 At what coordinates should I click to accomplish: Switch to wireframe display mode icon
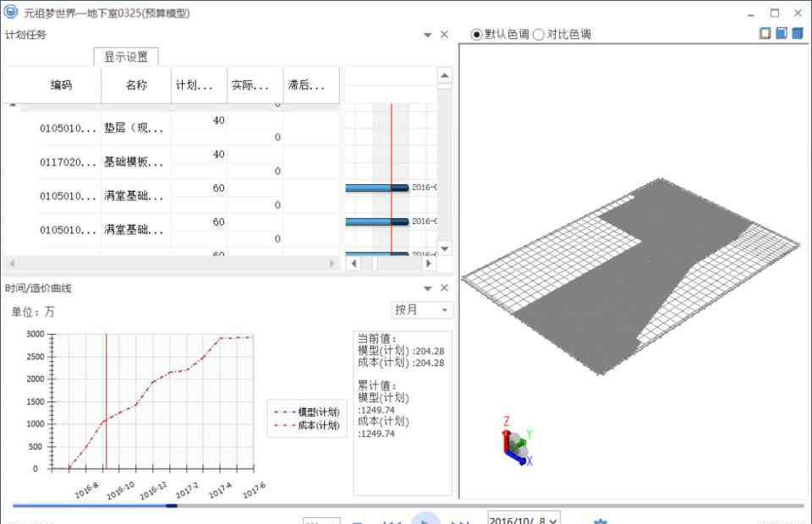765,34
